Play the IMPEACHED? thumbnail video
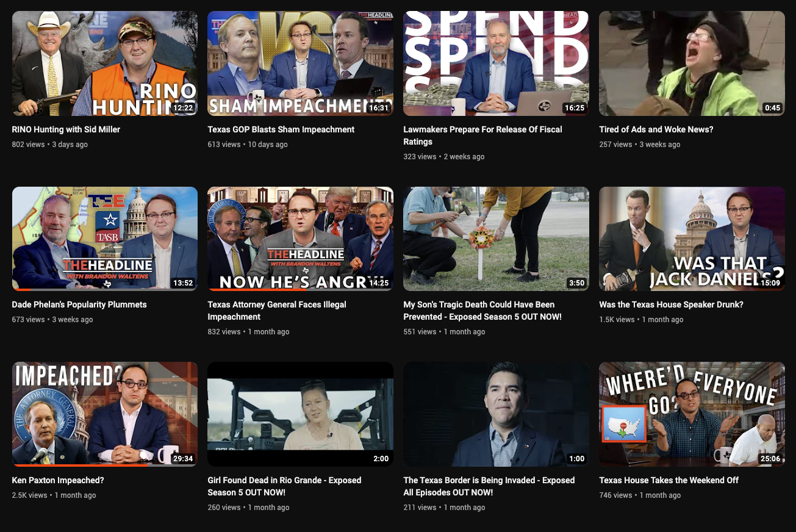 104,414
